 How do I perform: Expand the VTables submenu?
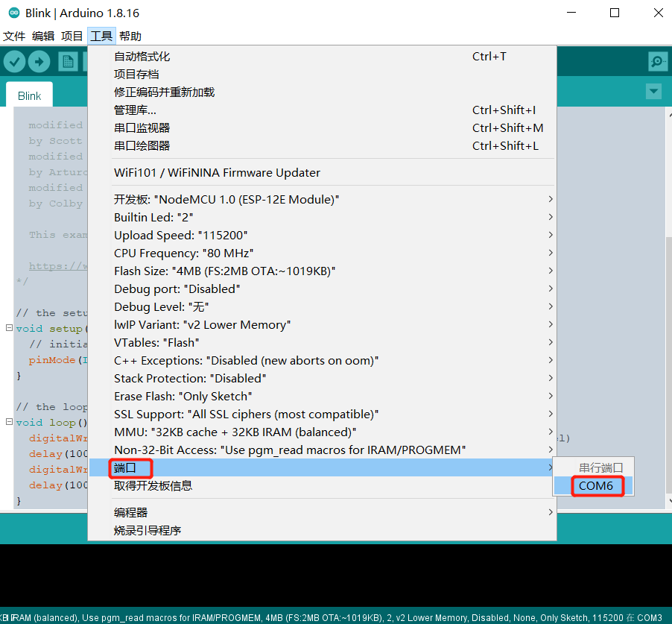tap(323, 343)
